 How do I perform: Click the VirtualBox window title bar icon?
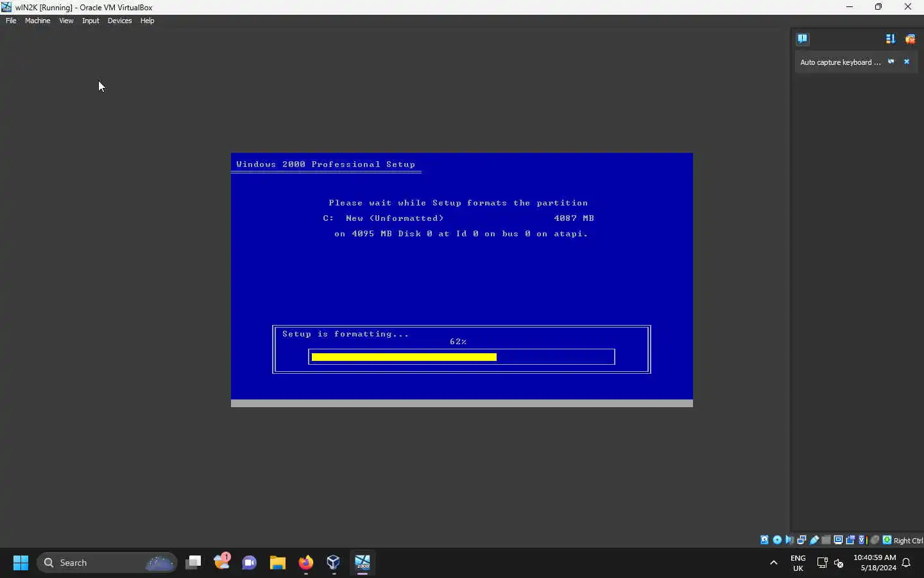click(6, 7)
